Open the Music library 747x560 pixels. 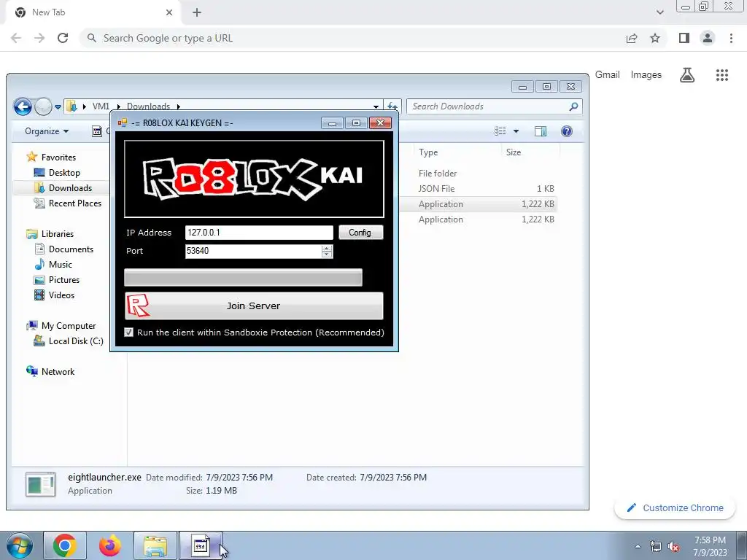point(60,264)
